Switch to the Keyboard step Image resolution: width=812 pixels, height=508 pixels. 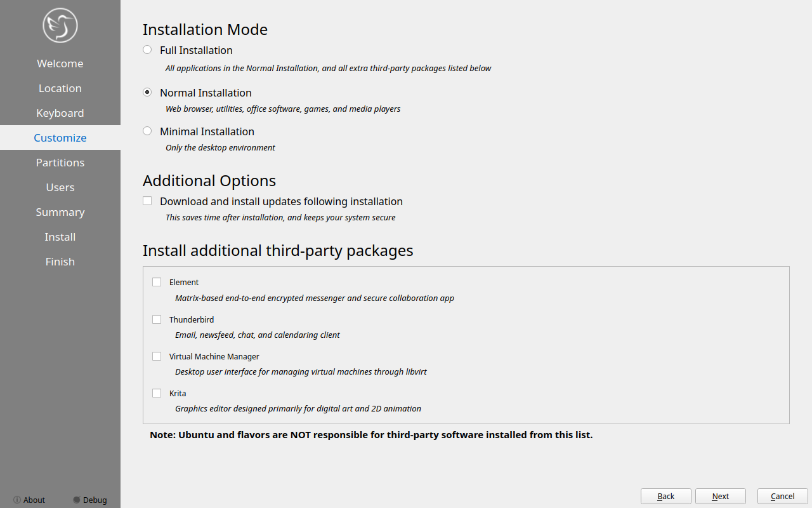click(x=60, y=113)
